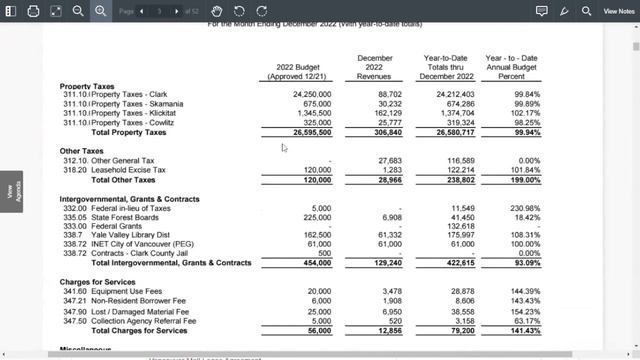Select 'Equipment Use Fees' row label
Screen dimensions: 640x360
pos(127,291)
